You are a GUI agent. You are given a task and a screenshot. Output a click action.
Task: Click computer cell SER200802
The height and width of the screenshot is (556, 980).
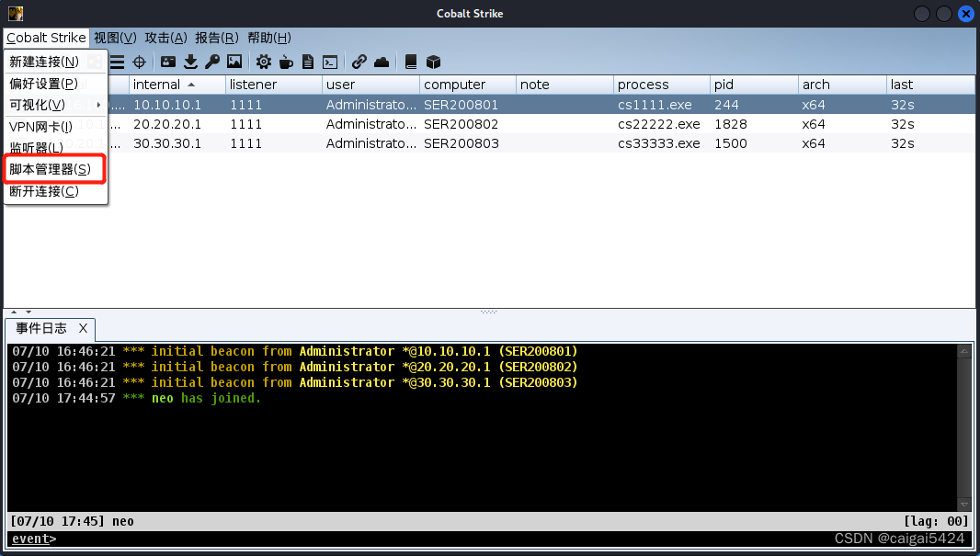tap(468, 124)
